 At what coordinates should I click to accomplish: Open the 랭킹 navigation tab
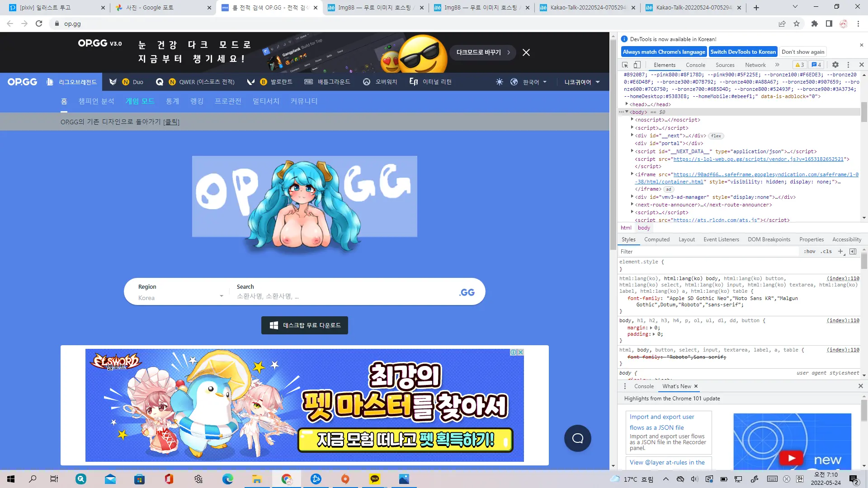[x=197, y=101]
